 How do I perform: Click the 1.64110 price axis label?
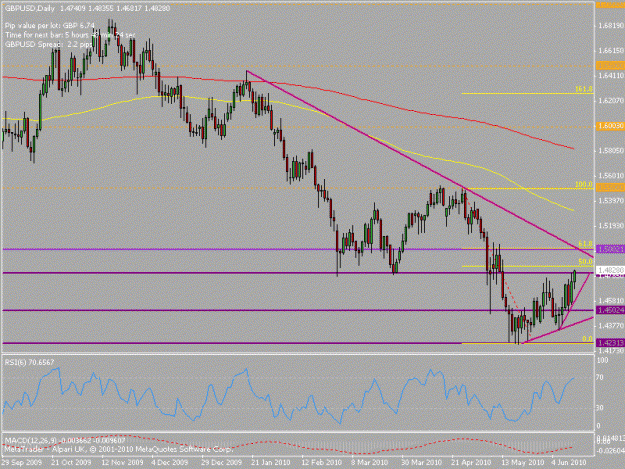[x=611, y=76]
